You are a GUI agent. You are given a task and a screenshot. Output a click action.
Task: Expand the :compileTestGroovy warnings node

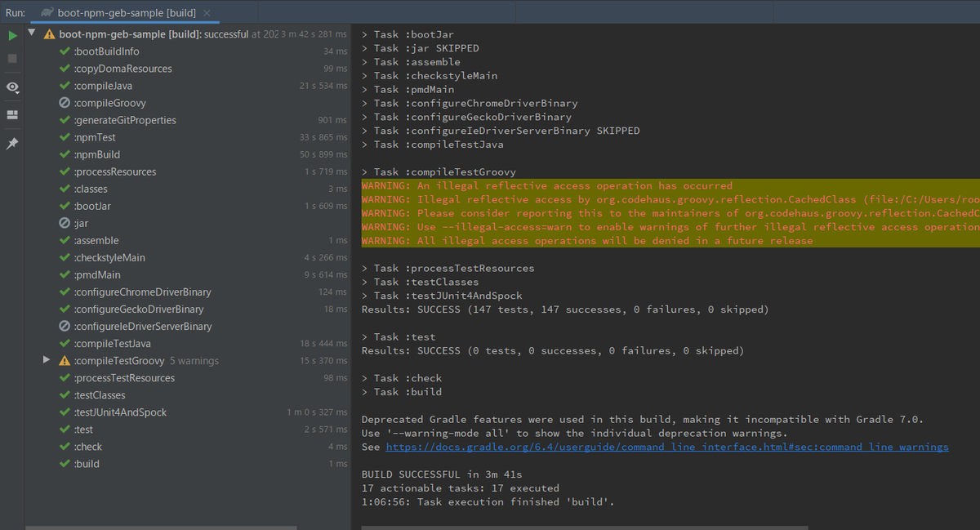47,360
